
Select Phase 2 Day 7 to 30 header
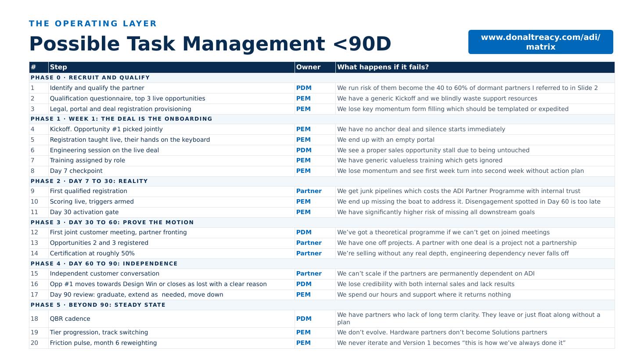coord(322,181)
